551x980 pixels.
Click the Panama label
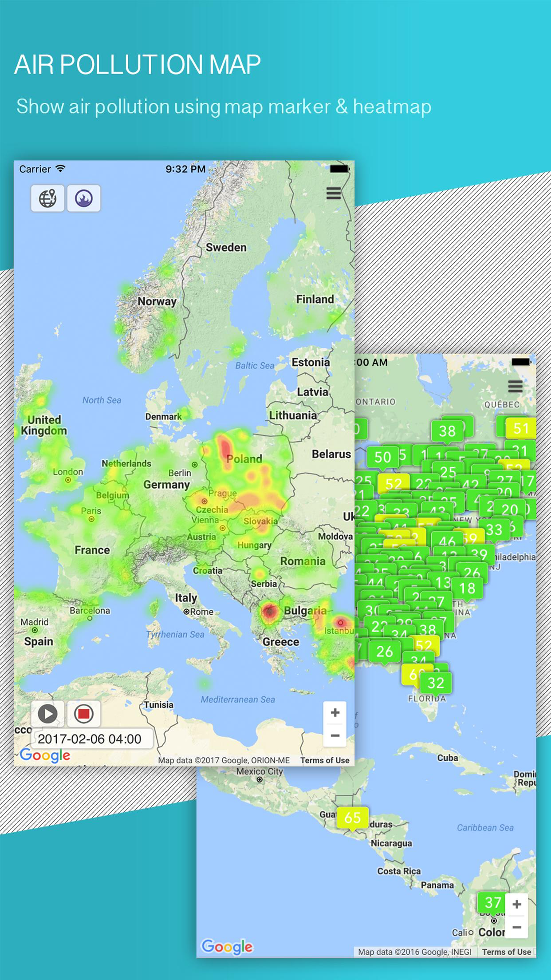tap(437, 885)
